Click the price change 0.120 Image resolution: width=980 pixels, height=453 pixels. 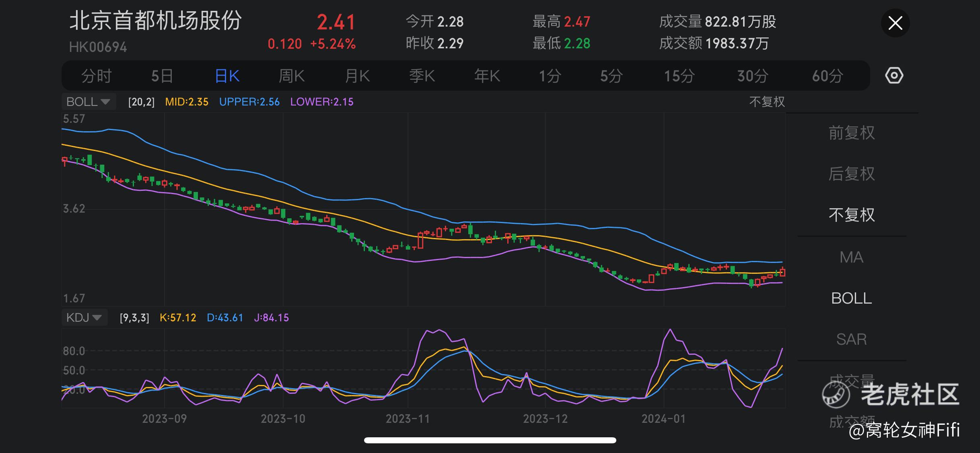[285, 44]
